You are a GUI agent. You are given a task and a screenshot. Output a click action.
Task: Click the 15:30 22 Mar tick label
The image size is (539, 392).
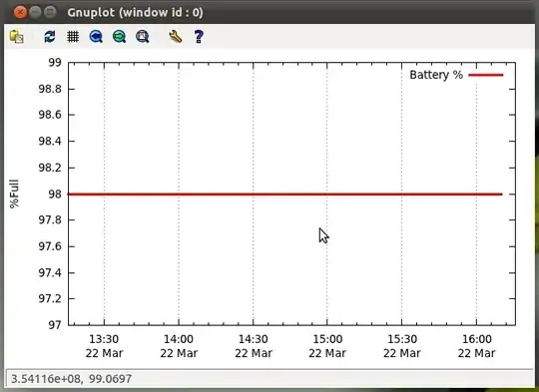pos(402,346)
